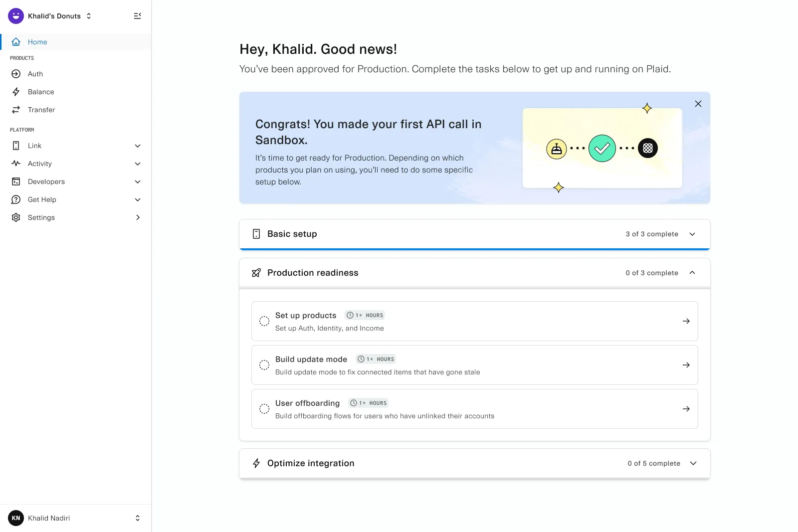Click the Optimize integration heading
This screenshot has width=798, height=532.
(x=311, y=463)
